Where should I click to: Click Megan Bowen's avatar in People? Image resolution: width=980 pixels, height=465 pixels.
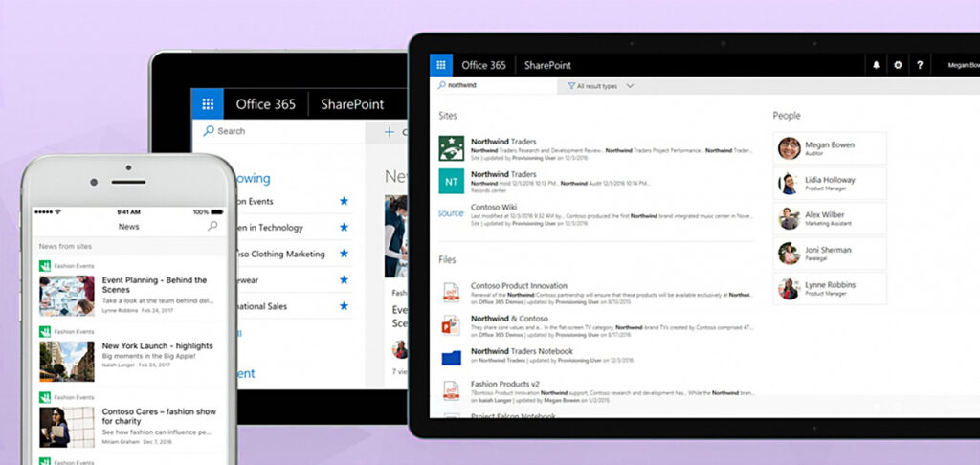click(x=790, y=148)
